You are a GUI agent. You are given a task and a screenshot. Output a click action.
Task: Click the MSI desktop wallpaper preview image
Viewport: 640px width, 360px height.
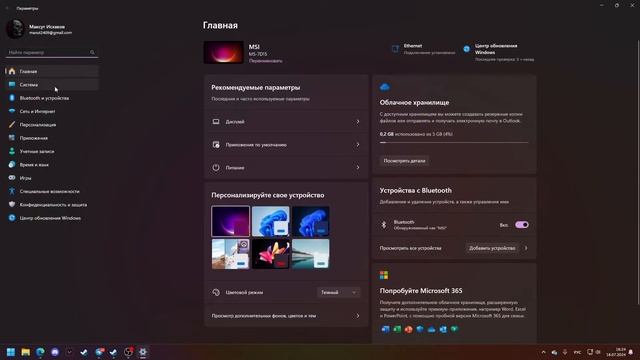click(x=224, y=52)
